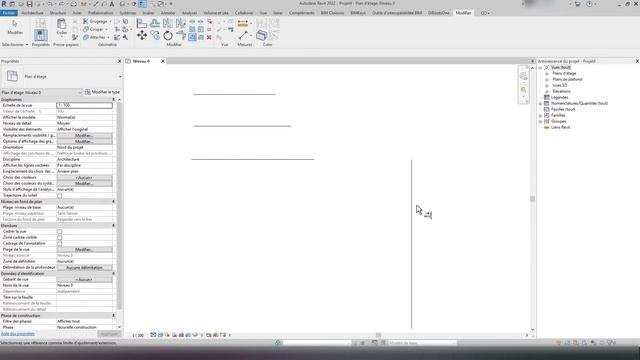Click the Attacher join geometry tool

(x=95, y=37)
